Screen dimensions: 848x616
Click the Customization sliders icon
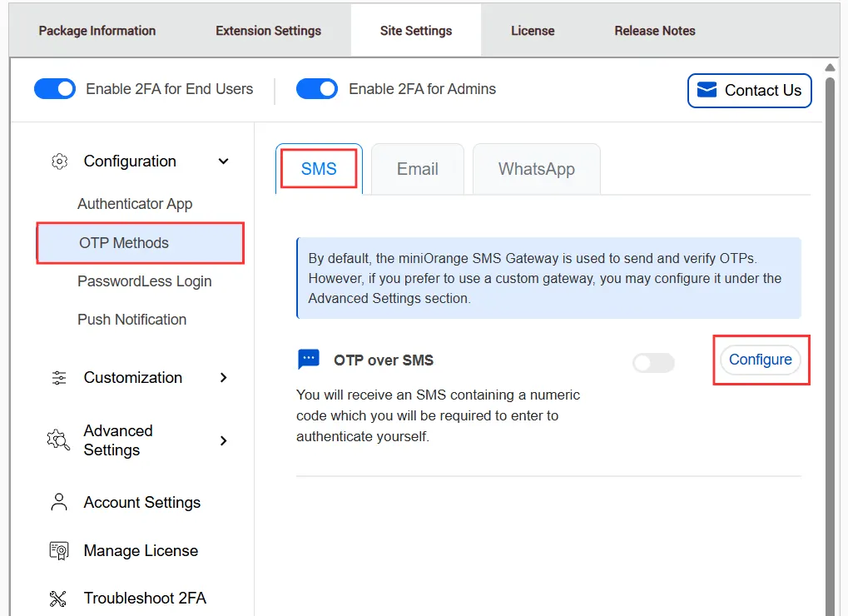pos(58,377)
